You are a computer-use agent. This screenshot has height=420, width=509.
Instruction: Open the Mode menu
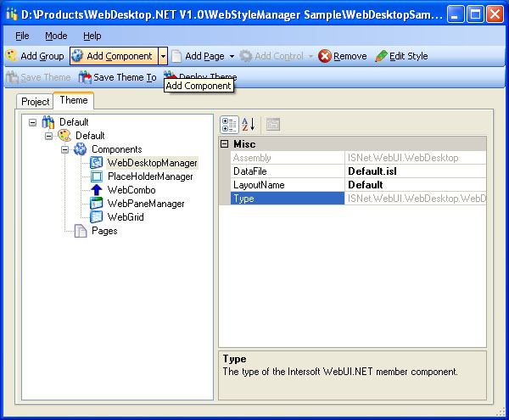pos(56,36)
